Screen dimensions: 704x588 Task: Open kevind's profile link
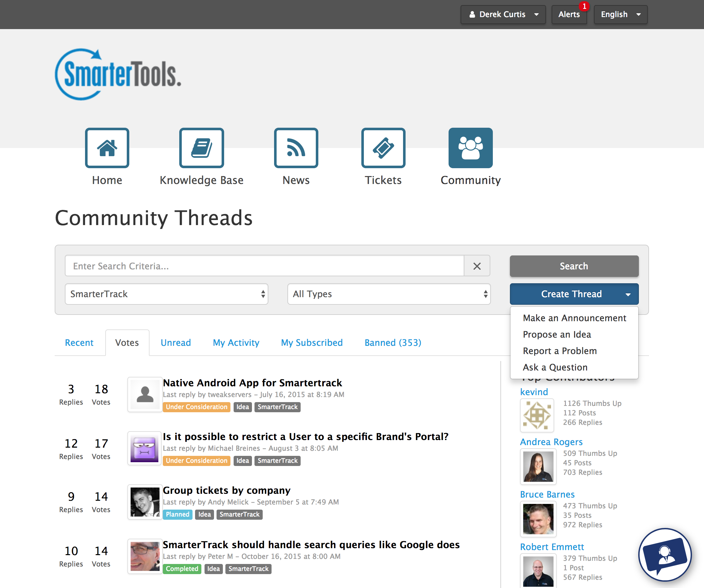click(x=534, y=392)
